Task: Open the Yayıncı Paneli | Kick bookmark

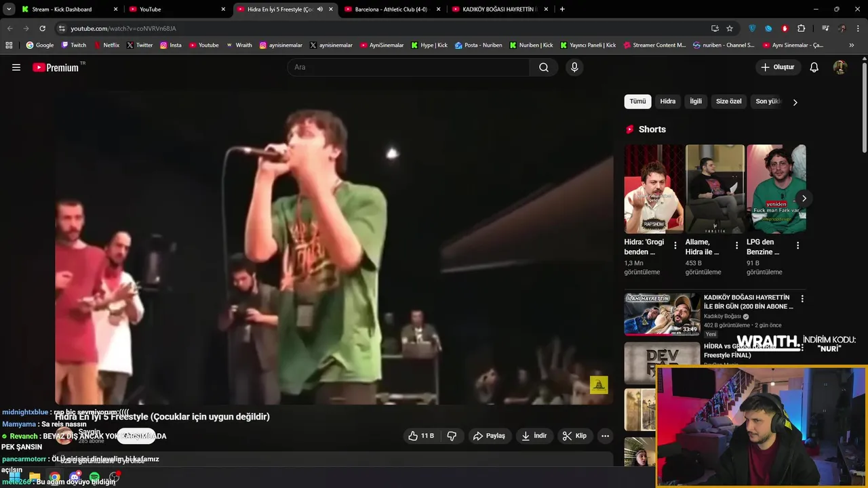Action: [588, 45]
